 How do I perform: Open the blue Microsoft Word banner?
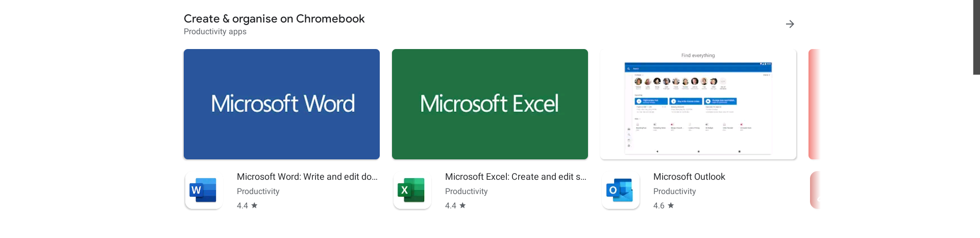click(282, 104)
